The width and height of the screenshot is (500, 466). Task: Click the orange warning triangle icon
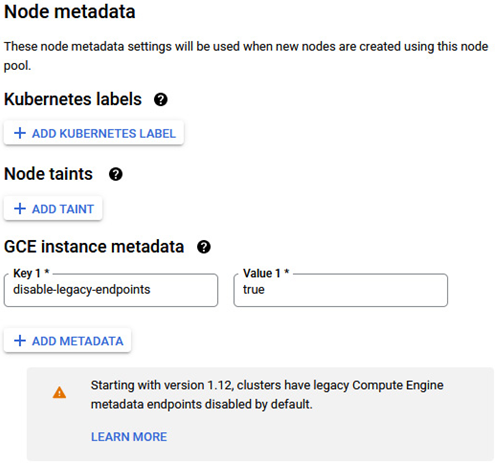click(59, 393)
